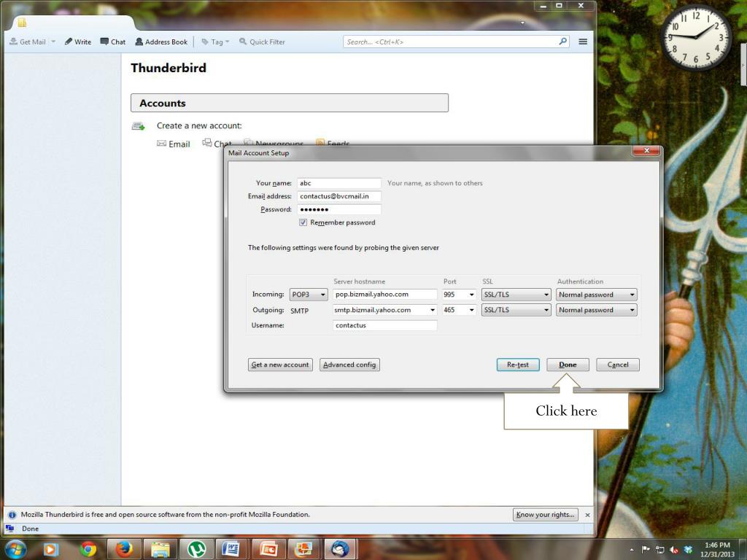Click the Password field
This screenshot has height=560, width=747.
338,209
